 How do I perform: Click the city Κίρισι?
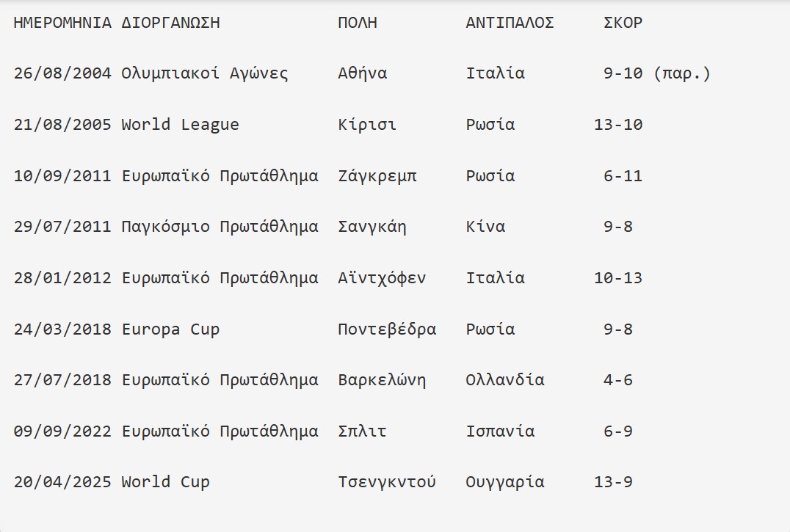pyautogui.click(x=367, y=124)
